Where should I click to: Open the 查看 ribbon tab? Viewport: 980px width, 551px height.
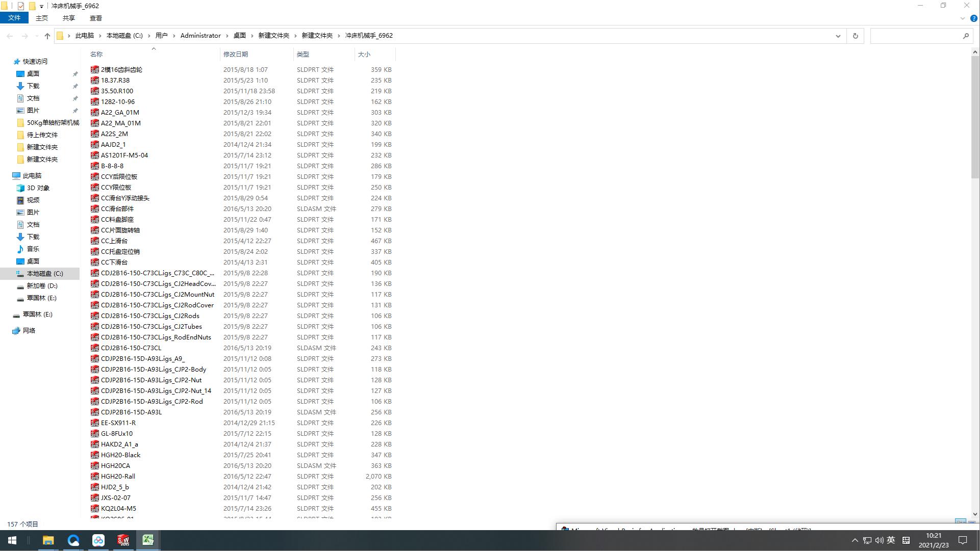click(95, 18)
